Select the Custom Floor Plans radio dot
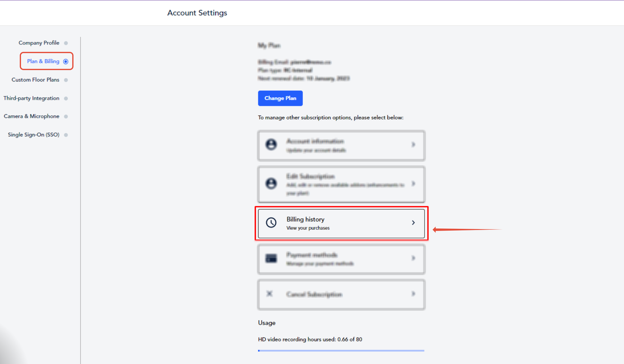This screenshot has width=624, height=364. 66,80
